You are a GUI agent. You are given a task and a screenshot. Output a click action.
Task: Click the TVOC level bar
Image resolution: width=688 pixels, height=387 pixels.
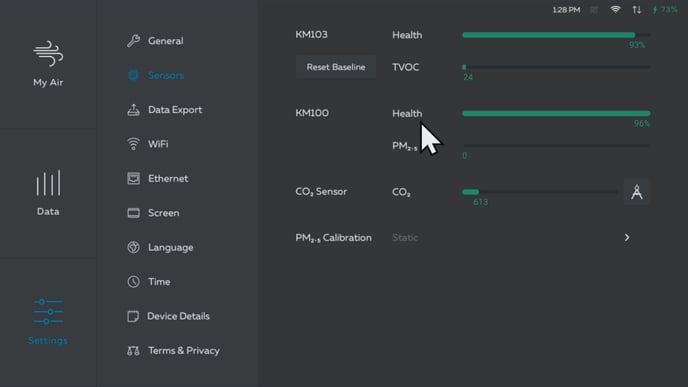pyautogui.click(x=556, y=67)
